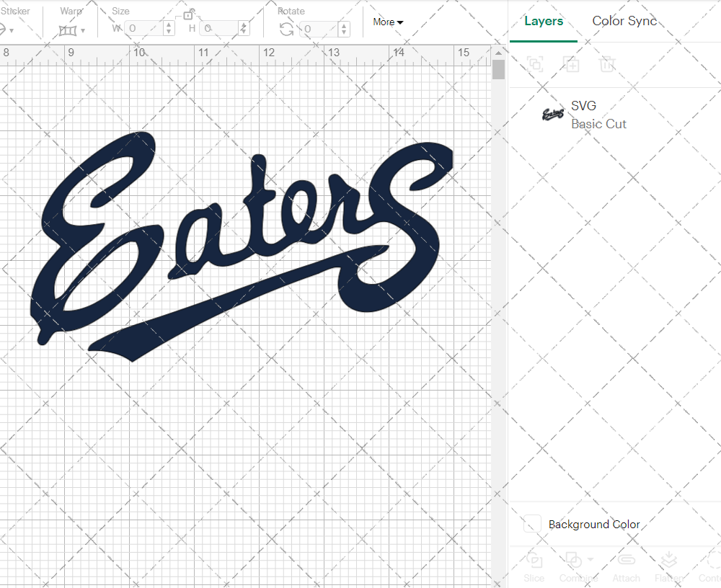The height and width of the screenshot is (588, 721).
Task: Toggle the size proportions lock
Action: [x=189, y=14]
